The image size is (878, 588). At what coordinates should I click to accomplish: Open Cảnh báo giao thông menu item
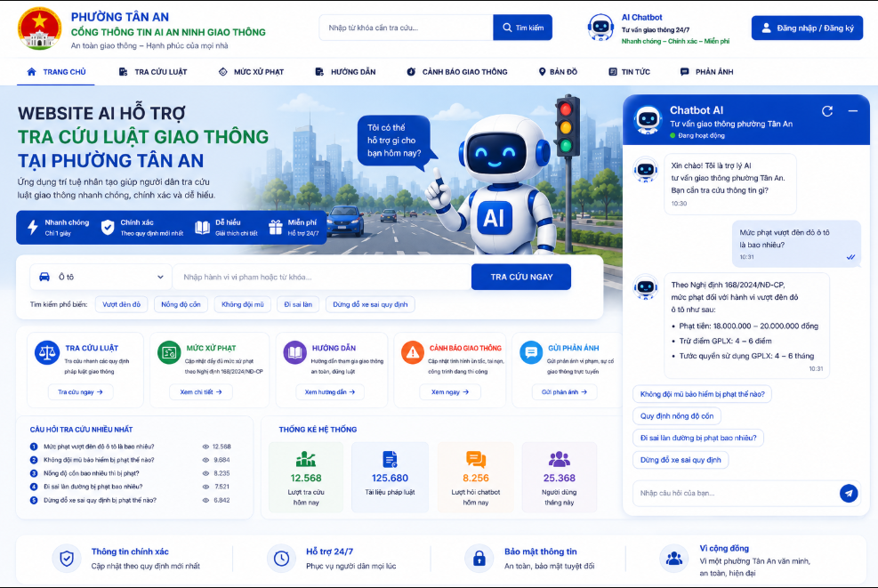coord(457,72)
